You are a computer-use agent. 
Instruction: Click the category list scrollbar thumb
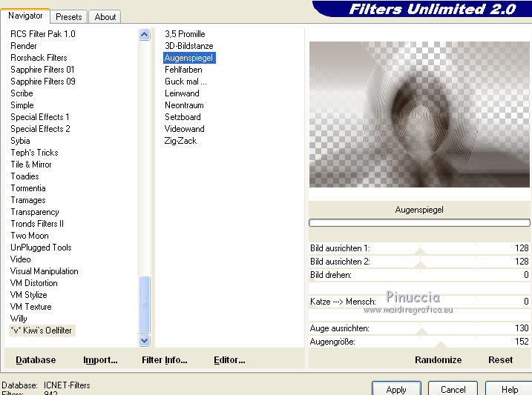144,305
